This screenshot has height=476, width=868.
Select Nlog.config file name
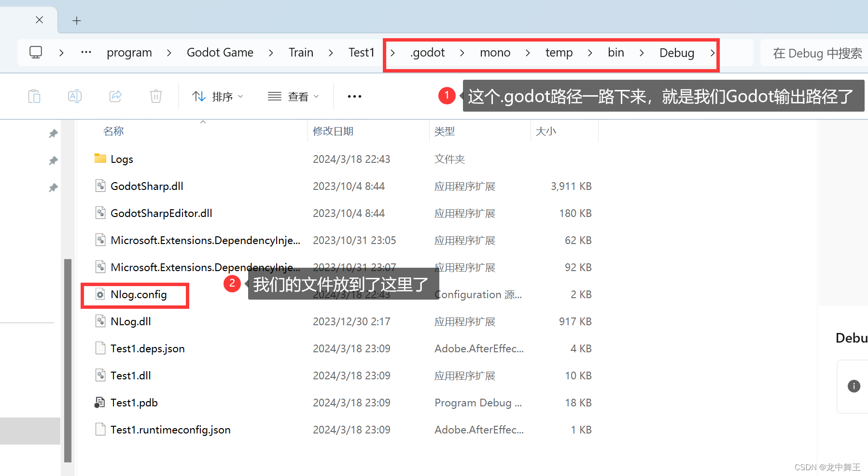tap(139, 294)
